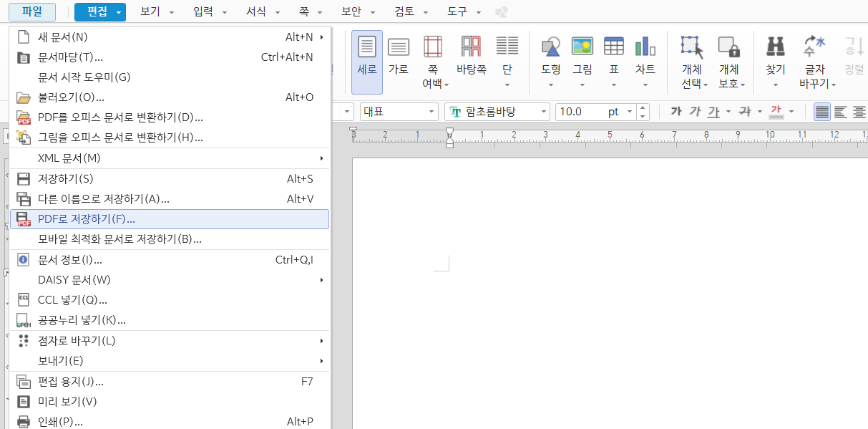Open page margins (쪽 여백) tool
Image resolution: width=868 pixels, height=429 pixels.
433,62
